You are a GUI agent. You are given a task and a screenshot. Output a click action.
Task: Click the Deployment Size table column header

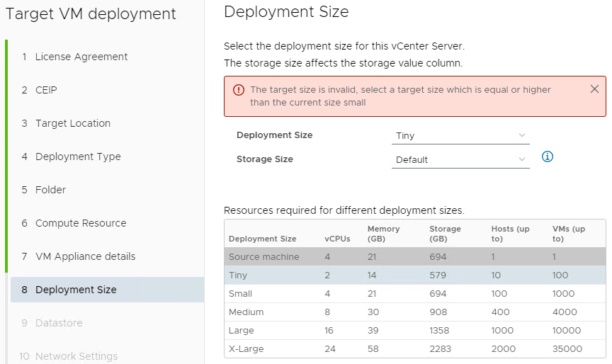click(262, 239)
